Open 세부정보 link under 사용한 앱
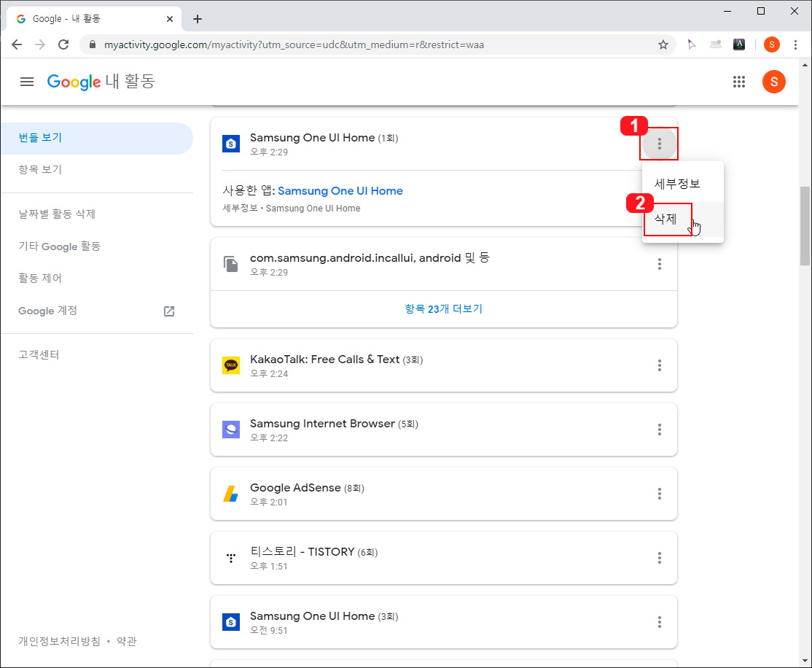This screenshot has height=668, width=812. pyautogui.click(x=240, y=209)
